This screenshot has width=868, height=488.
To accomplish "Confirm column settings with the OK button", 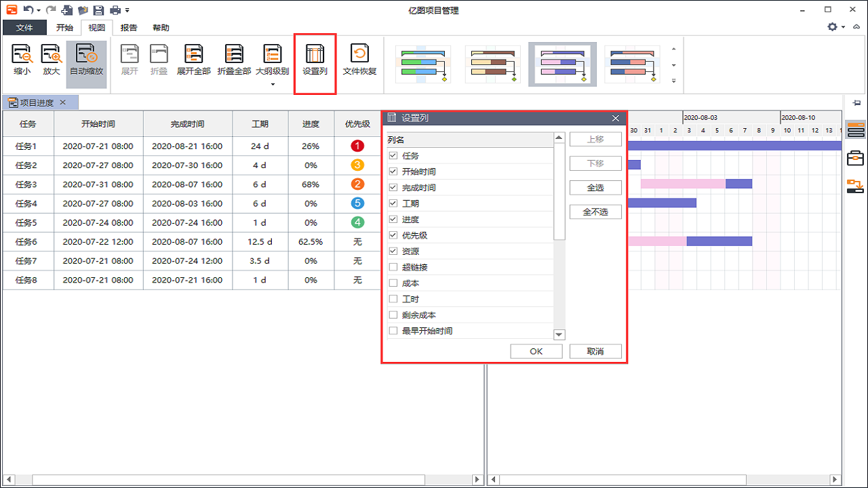I will (x=536, y=350).
